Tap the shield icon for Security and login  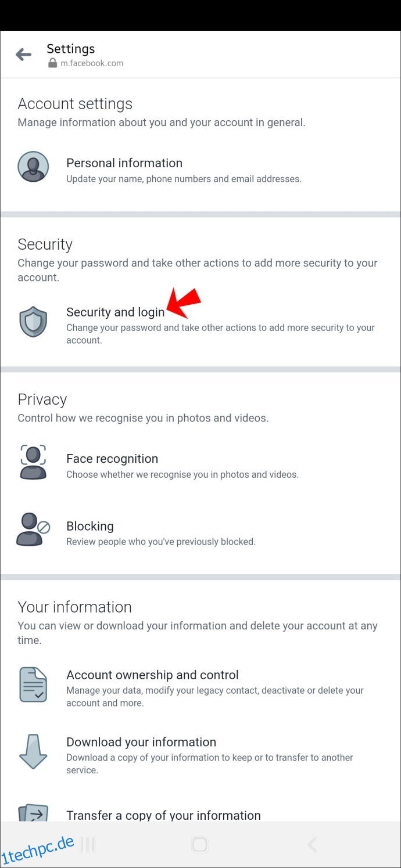(x=33, y=322)
